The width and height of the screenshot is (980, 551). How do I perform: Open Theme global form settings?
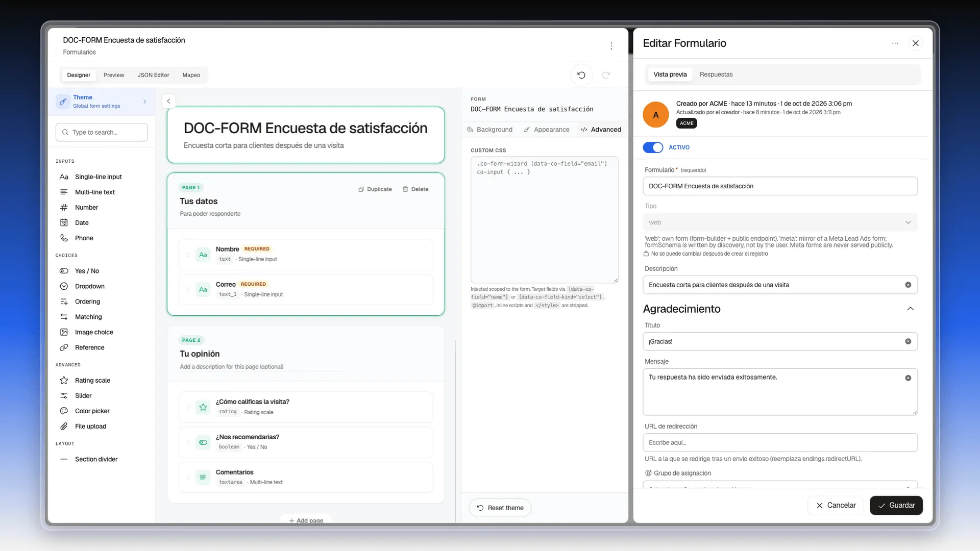pyautogui.click(x=102, y=101)
